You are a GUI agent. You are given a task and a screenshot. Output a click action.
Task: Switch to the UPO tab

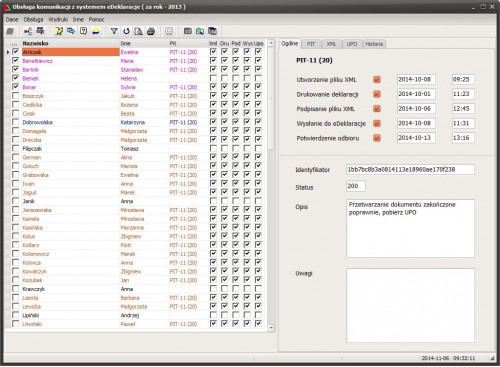pos(352,44)
